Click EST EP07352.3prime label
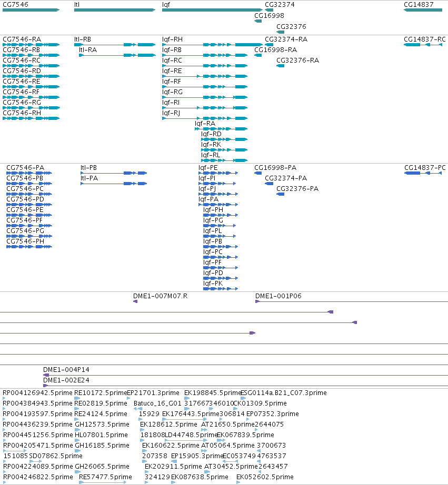Image resolution: width=448 pixels, height=485 pixels. [x=273, y=414]
